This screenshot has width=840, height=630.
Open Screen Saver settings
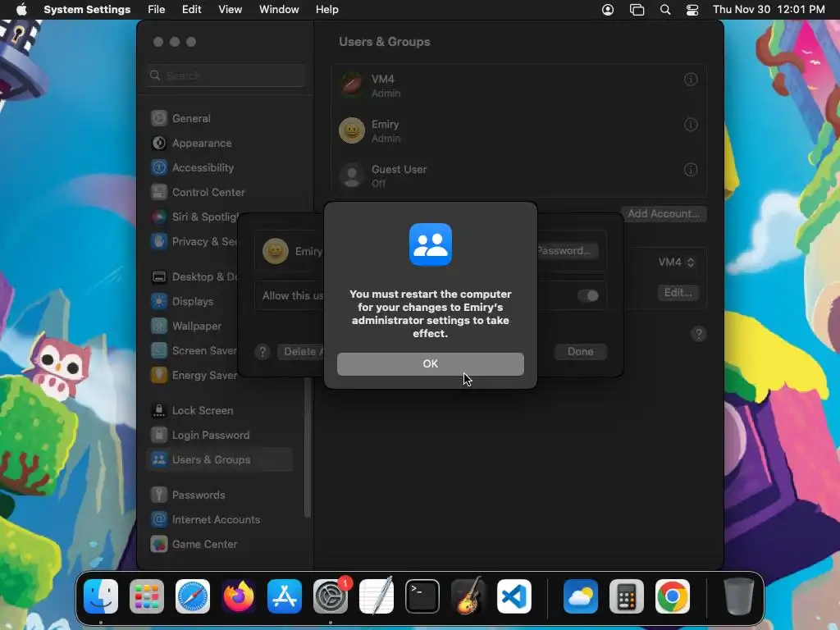194,351
